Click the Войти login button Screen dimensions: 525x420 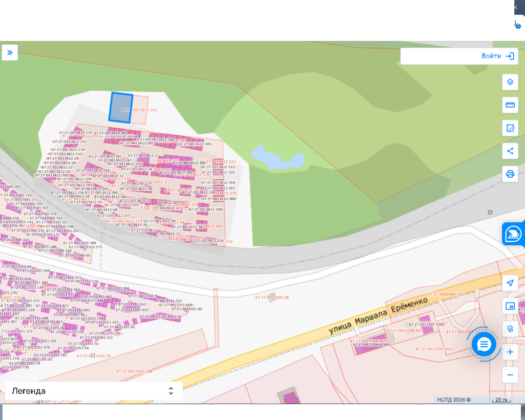(459, 56)
